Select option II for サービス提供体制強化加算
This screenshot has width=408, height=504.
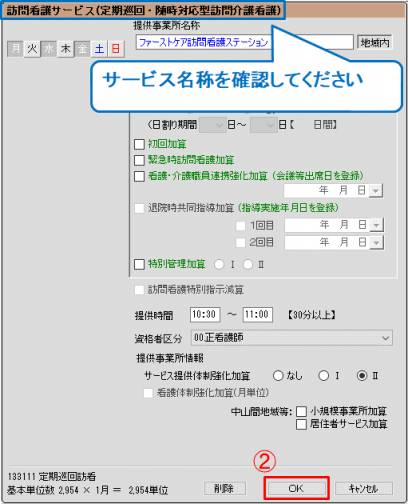[362, 376]
